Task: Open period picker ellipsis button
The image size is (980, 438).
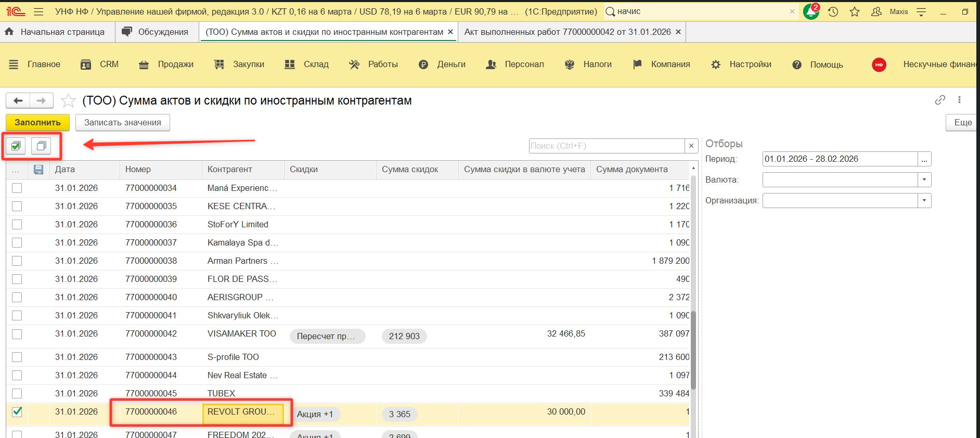Action: [x=924, y=159]
